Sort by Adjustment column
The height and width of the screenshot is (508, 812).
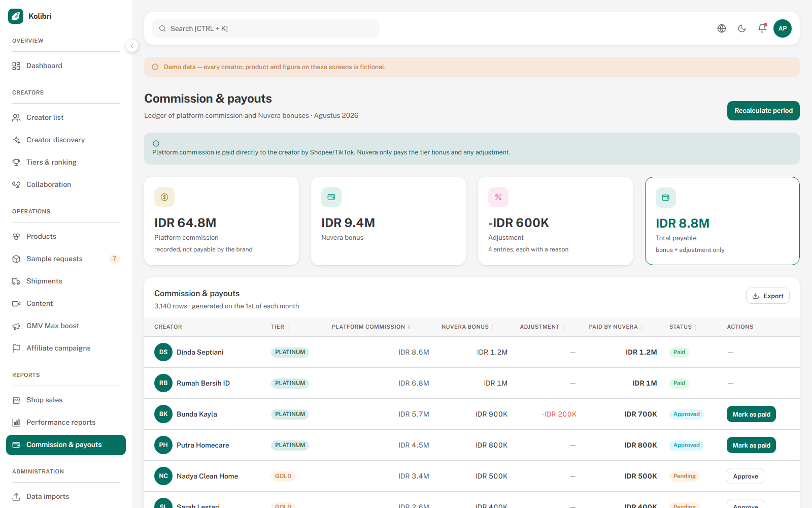coord(543,327)
